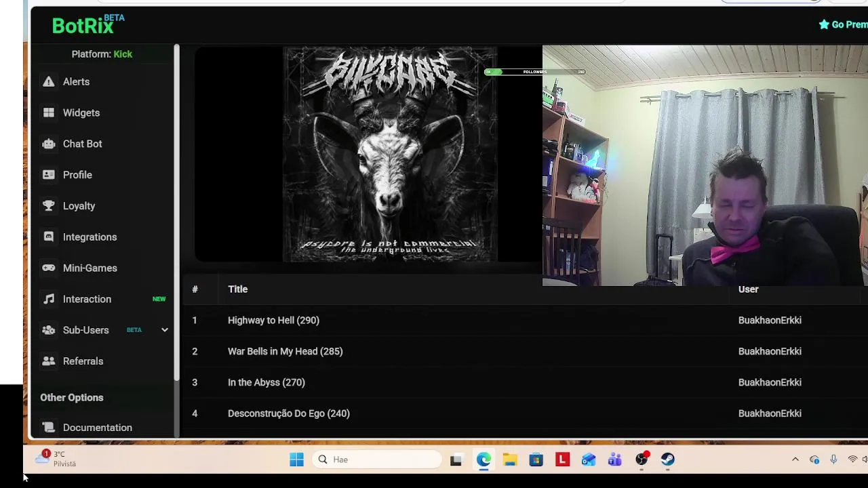Select song 'In the Abyss (270)'
Viewport: 868px width, 488px height.
tap(267, 382)
